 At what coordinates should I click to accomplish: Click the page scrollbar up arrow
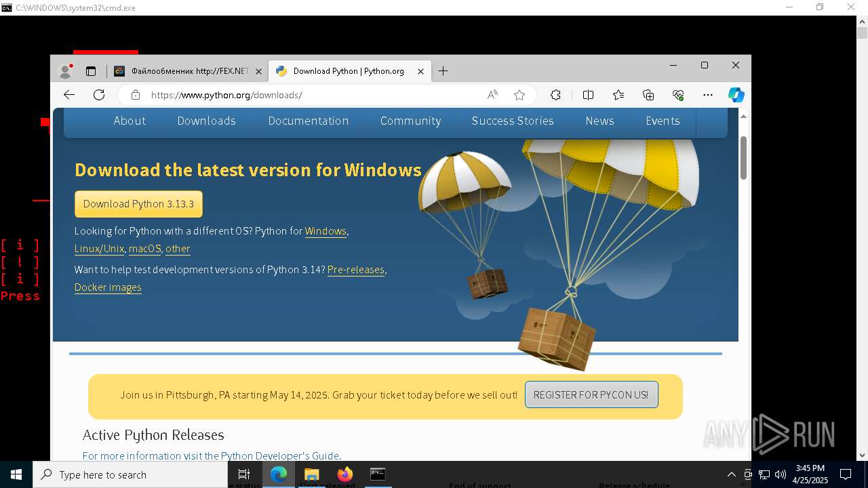pyautogui.click(x=743, y=116)
